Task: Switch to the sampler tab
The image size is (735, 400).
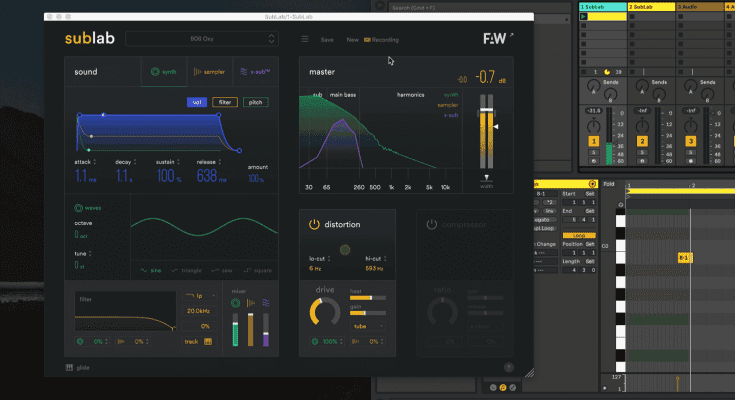Action: coord(208,72)
